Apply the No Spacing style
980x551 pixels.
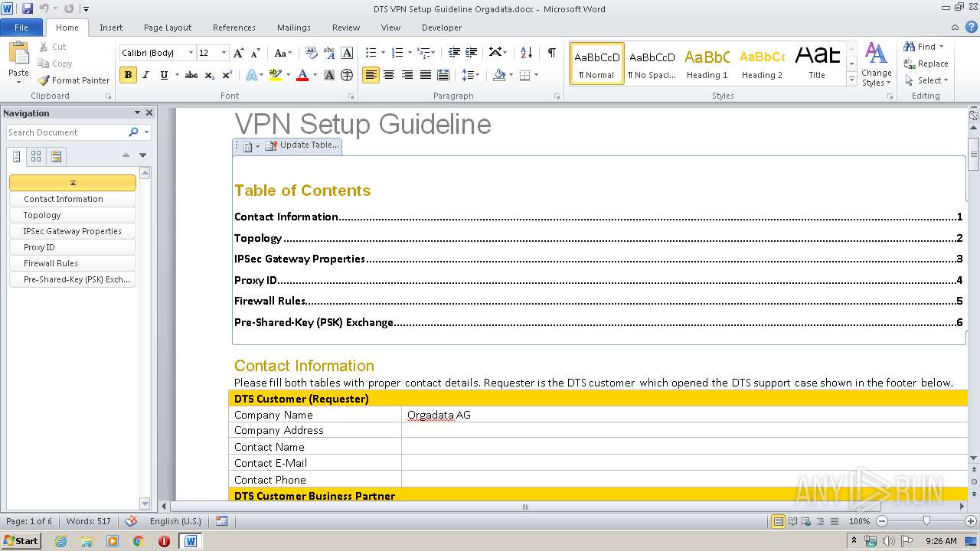[652, 64]
